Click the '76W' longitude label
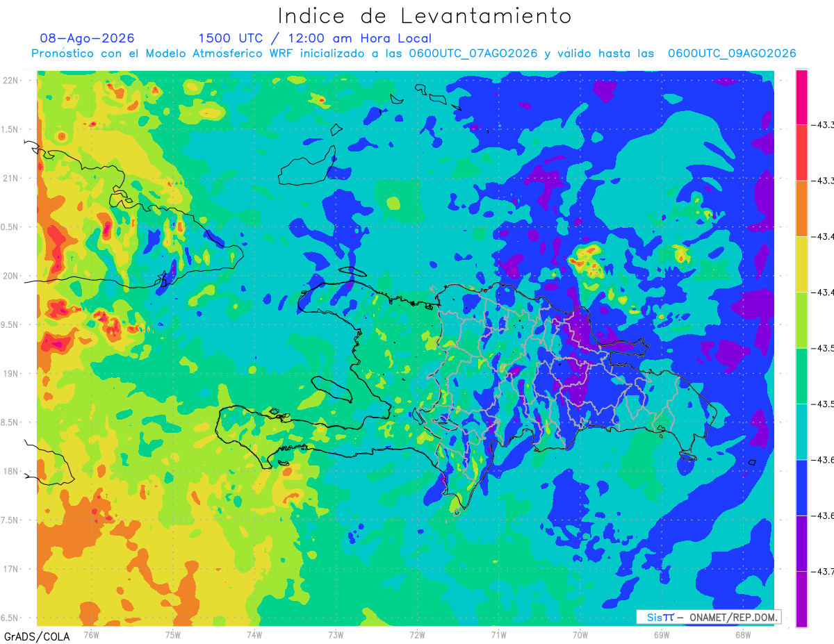 [x=91, y=634]
